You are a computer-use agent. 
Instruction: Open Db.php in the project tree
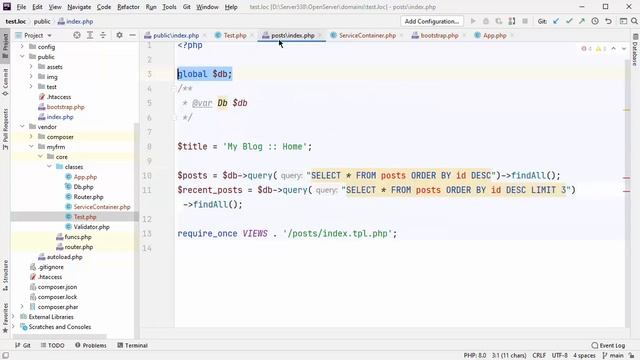click(x=84, y=187)
